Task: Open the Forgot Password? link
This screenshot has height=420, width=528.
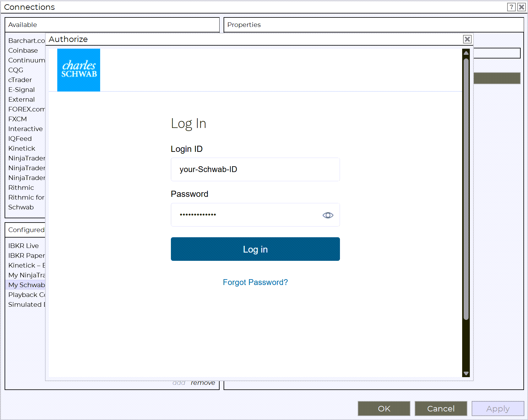Action: [255, 282]
